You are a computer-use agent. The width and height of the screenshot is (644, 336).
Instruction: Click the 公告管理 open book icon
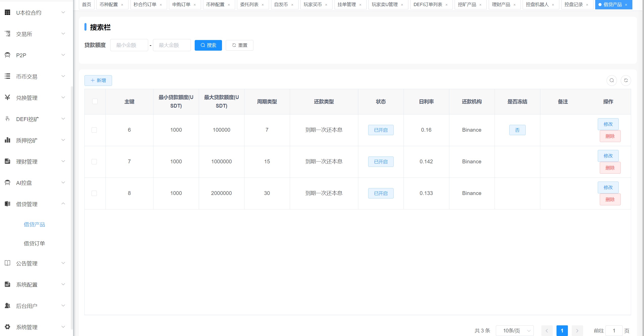[x=8, y=263]
